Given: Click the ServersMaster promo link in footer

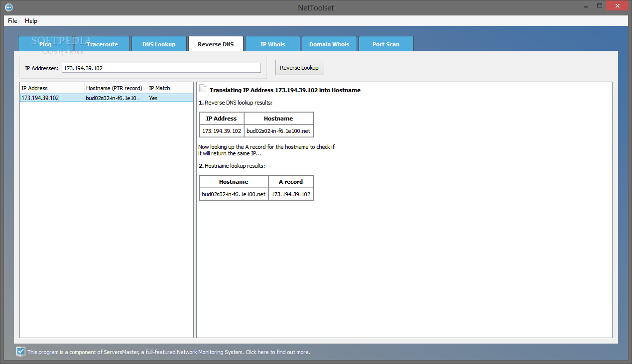Looking at the screenshot, I should tap(169, 352).
